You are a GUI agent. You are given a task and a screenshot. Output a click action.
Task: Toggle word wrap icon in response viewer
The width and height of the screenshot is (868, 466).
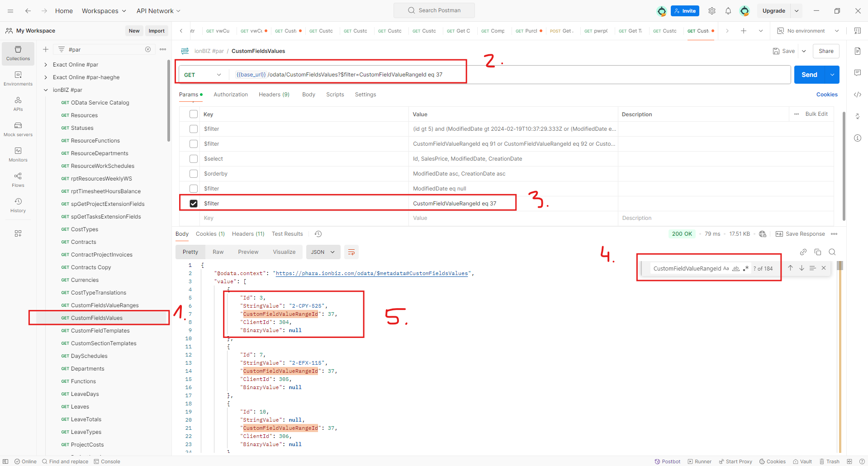(351, 252)
